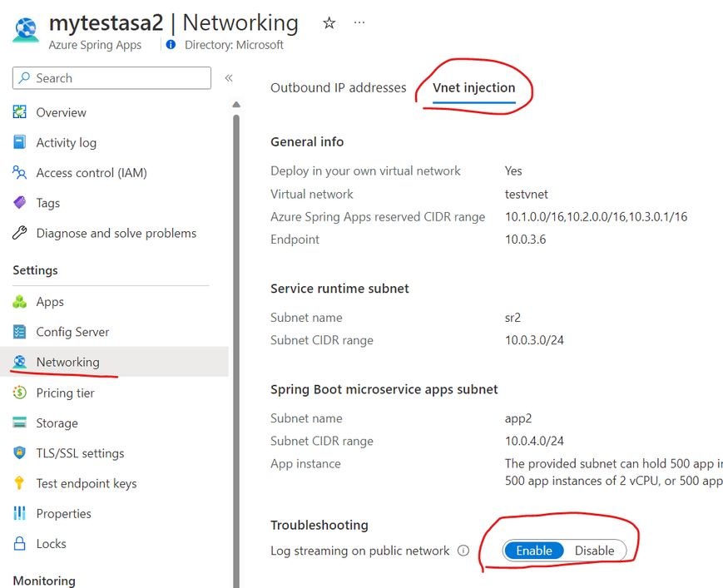Open the Config Server page
The height and width of the screenshot is (588, 723).
tap(73, 332)
